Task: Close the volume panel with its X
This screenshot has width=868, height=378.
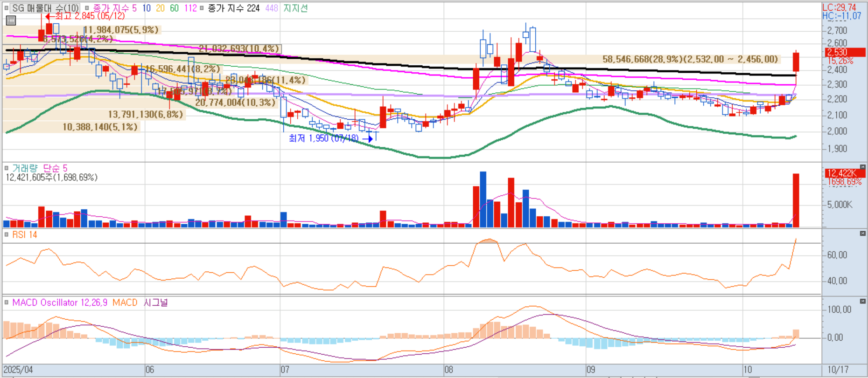Action: pos(862,167)
